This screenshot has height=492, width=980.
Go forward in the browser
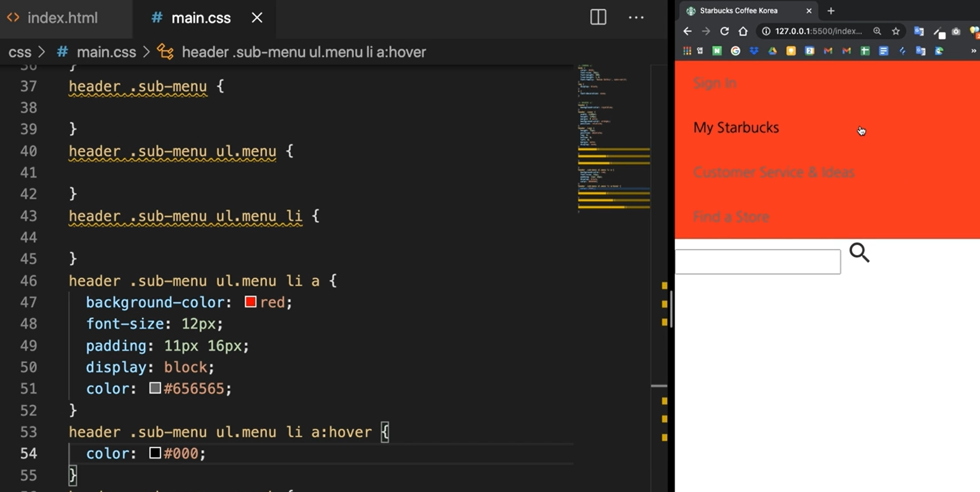[706, 31]
